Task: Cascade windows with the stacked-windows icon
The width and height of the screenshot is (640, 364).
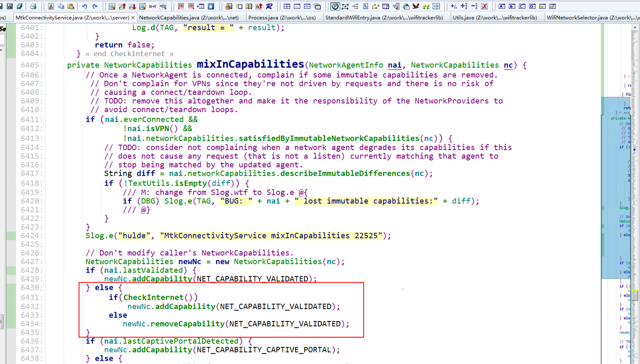Action: [317, 6]
